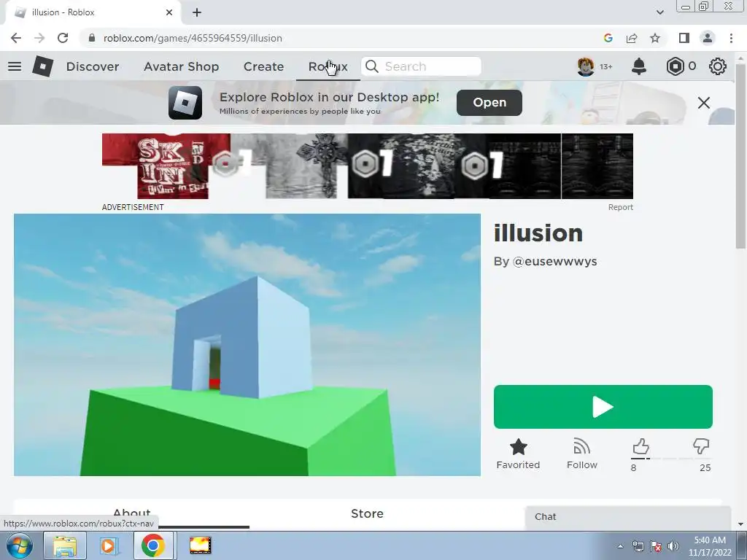Screen dimensions: 747x560
Task: Dislike the game with thumbs down
Action: pos(701,447)
